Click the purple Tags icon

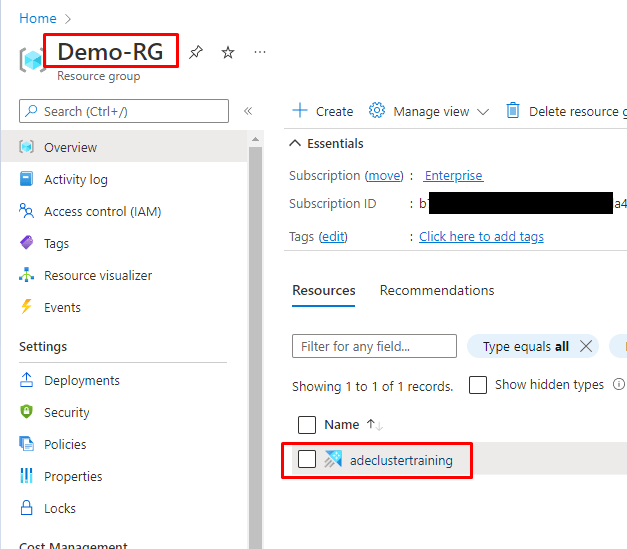click(x=26, y=242)
